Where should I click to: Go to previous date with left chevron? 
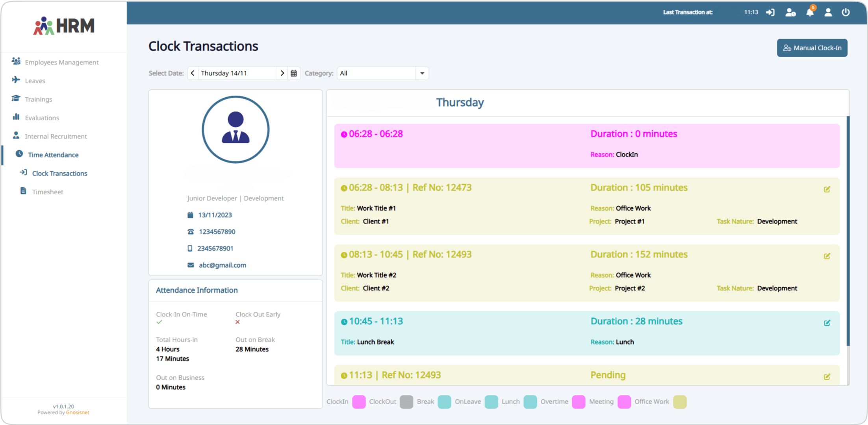193,73
